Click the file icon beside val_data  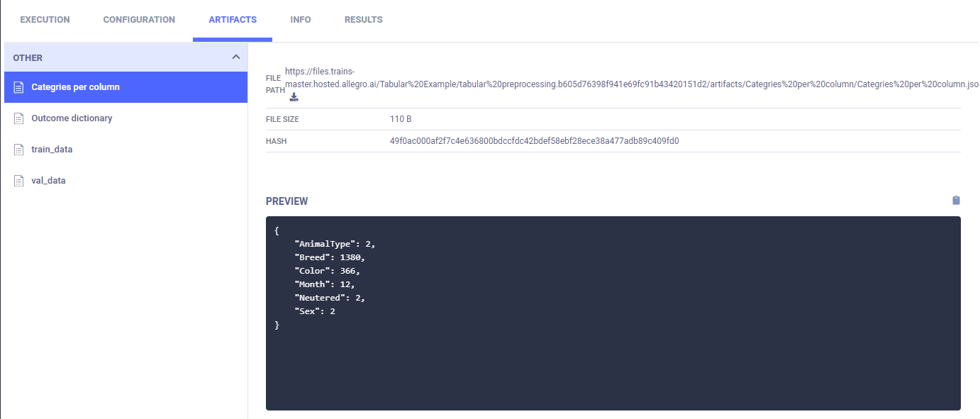(19, 181)
